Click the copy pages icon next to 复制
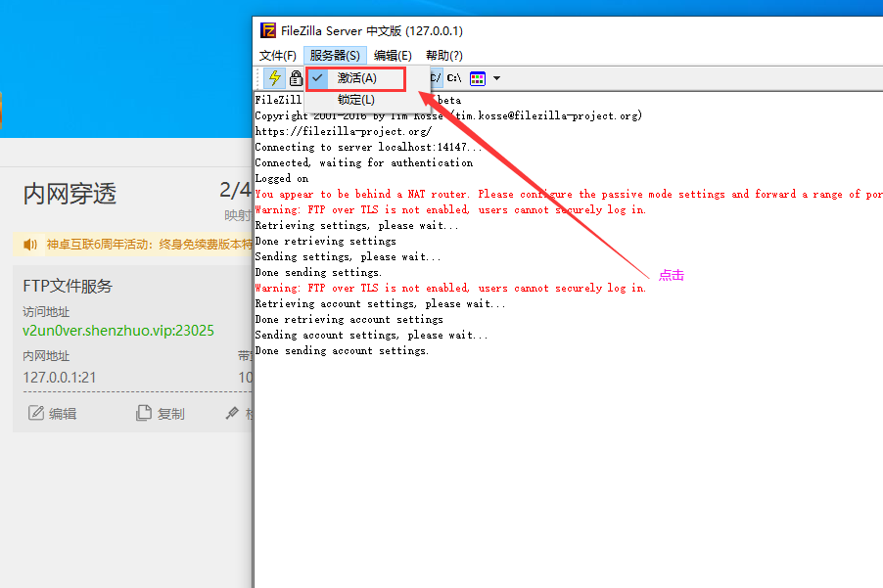Viewport: 883px width, 588px height. click(x=144, y=413)
